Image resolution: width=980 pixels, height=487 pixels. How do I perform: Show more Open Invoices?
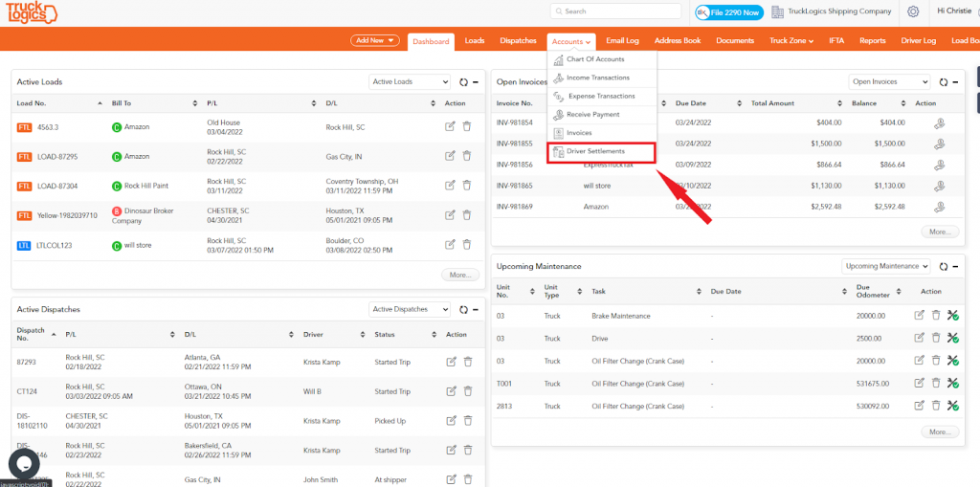click(940, 232)
